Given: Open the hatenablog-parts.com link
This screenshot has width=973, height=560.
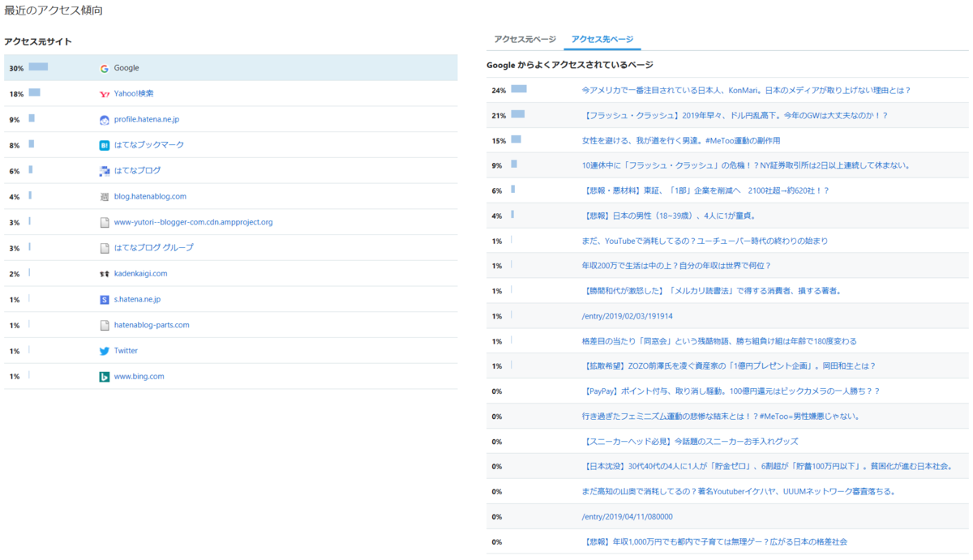Looking at the screenshot, I should coord(152,325).
